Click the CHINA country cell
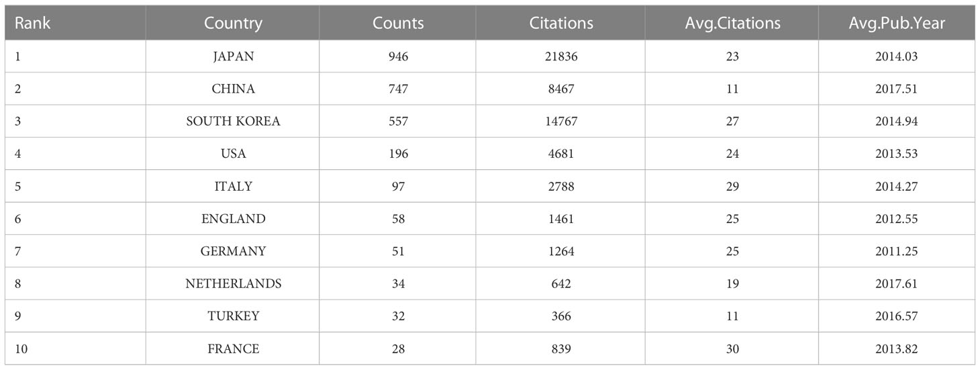Image resolution: width=980 pixels, height=370 pixels. [233, 89]
